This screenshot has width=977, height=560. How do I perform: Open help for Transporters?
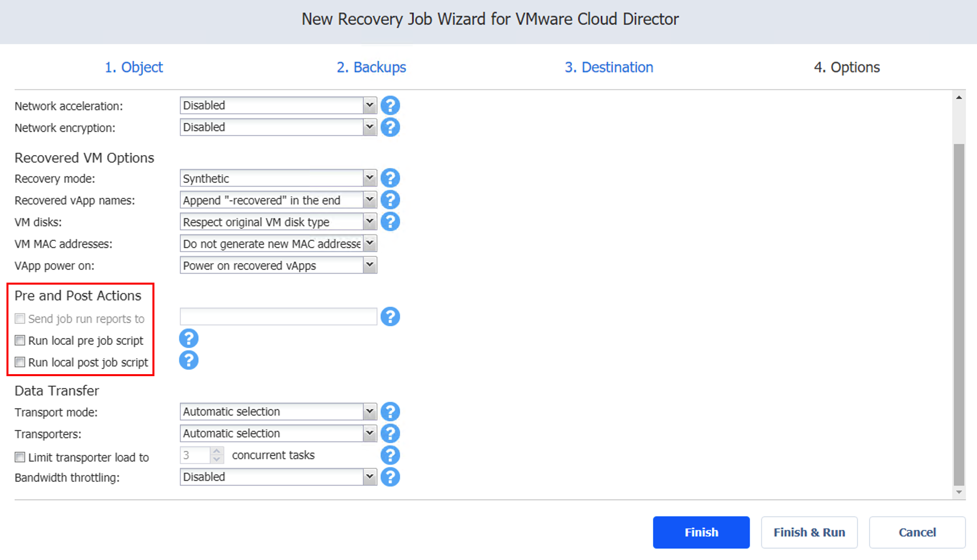click(390, 434)
